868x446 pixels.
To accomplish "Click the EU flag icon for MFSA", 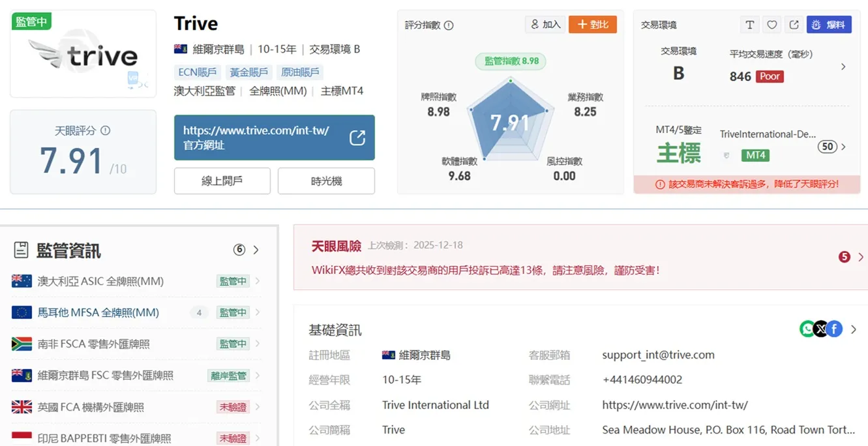I will point(22,312).
